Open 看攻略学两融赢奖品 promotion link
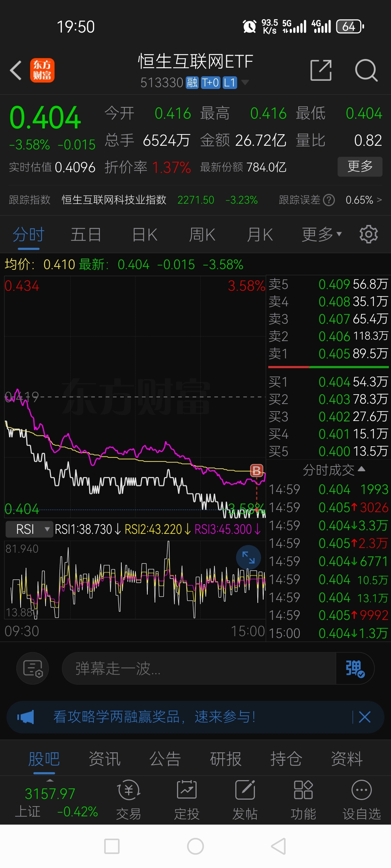The image size is (391, 868). point(155,716)
